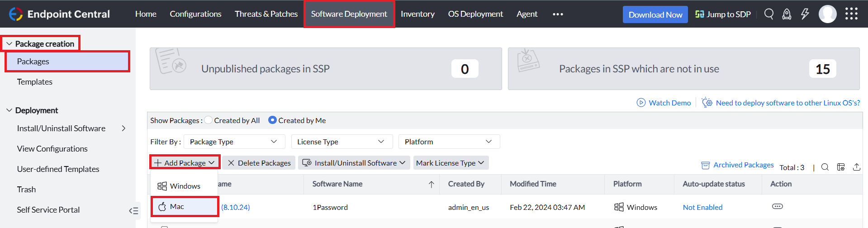Open the search icon in top header
This screenshot has width=868, height=228.
point(769,14)
